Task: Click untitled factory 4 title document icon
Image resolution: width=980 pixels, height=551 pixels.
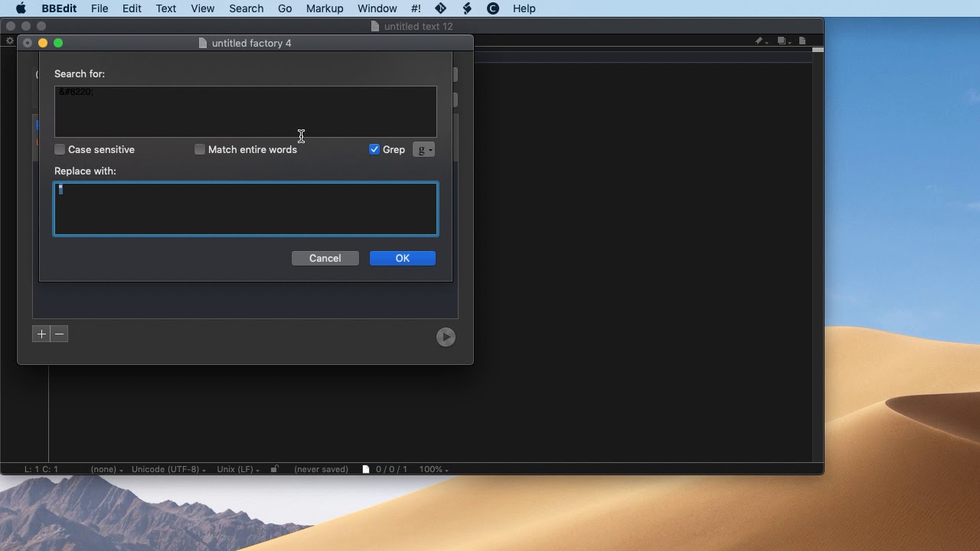Action: point(203,44)
